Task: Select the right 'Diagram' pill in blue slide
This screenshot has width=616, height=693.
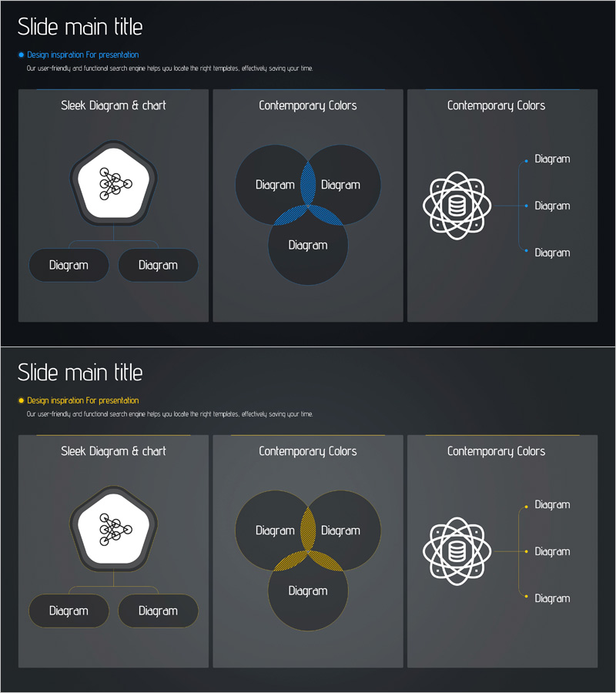Action: 158,265
